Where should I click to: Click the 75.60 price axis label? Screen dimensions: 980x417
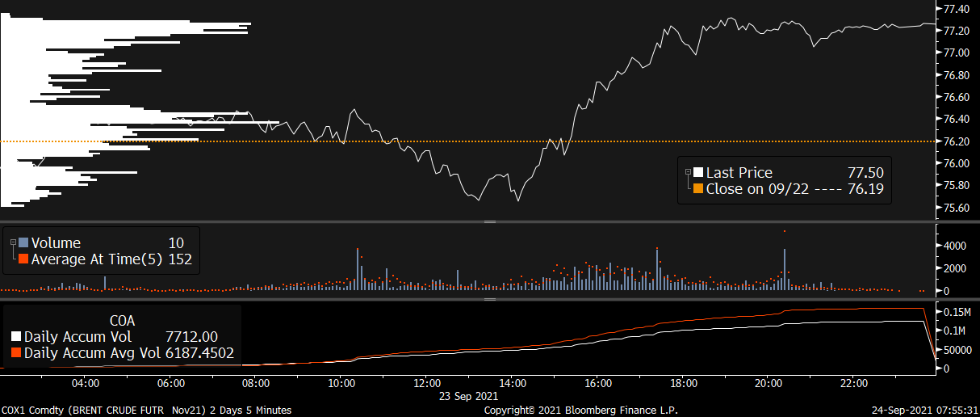point(957,208)
